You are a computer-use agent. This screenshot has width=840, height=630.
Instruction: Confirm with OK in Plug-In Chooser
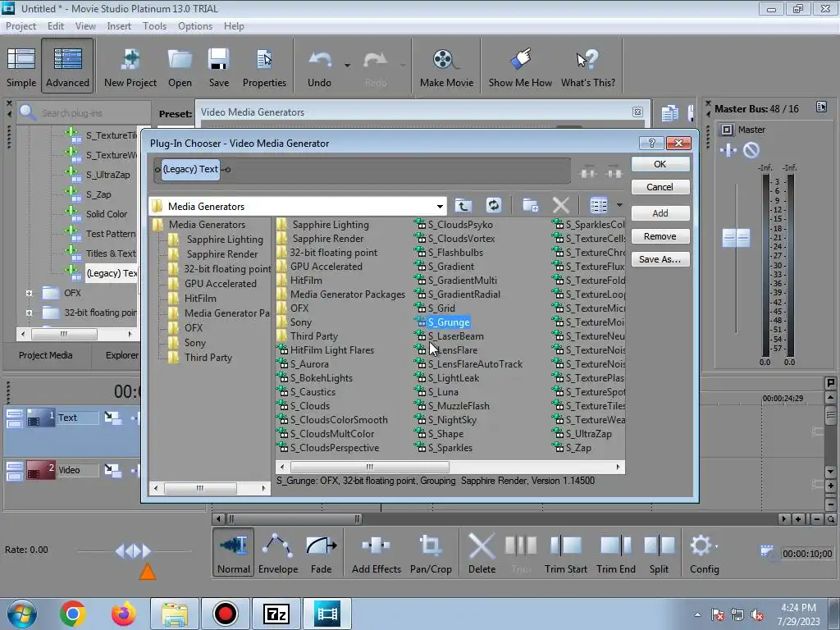tap(660, 164)
